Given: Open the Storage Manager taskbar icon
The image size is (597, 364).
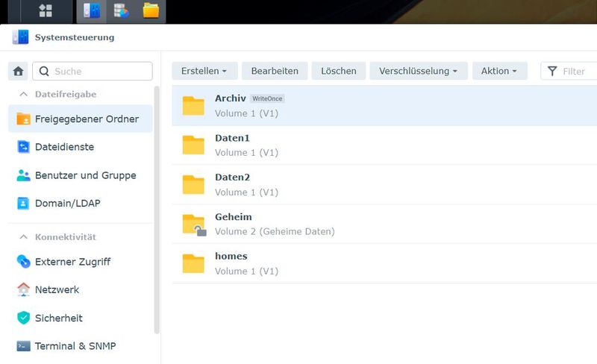Looking at the screenshot, I should 122,10.
